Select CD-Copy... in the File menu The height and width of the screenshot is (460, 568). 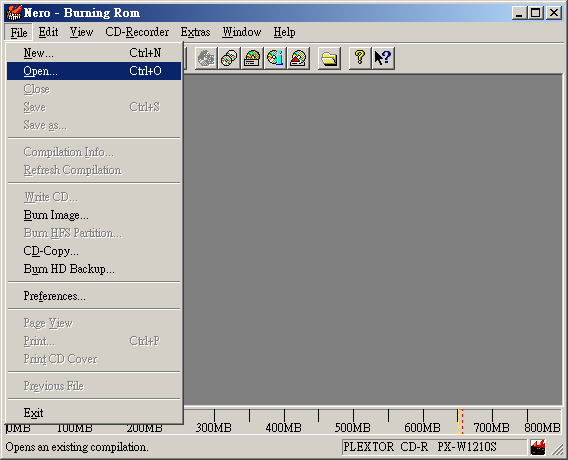pyautogui.click(x=94, y=251)
